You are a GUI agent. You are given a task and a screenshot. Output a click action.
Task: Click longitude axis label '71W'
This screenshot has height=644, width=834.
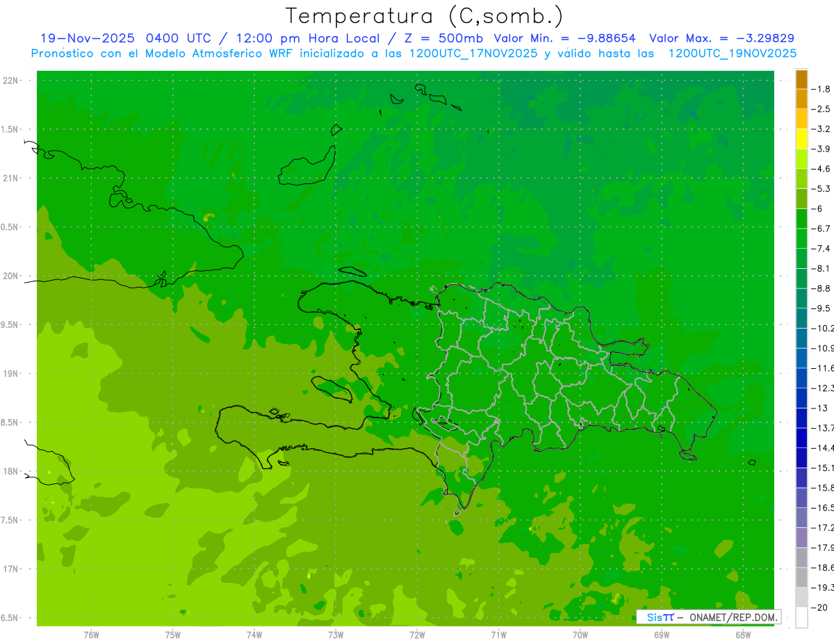click(x=498, y=635)
